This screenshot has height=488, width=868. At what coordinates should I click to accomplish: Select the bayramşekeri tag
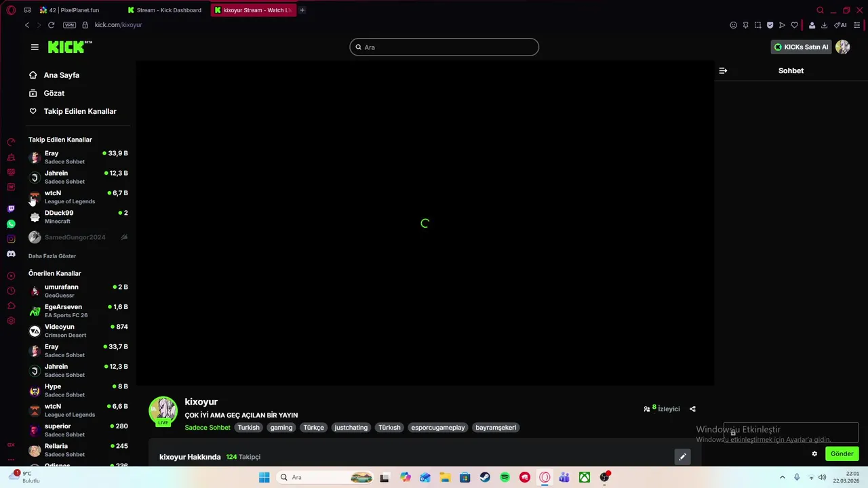(496, 428)
